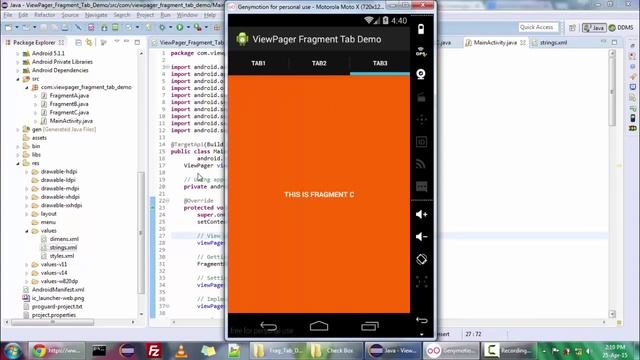The width and height of the screenshot is (640, 360).
Task: Open the Project menu
Action: tap(145, 15)
